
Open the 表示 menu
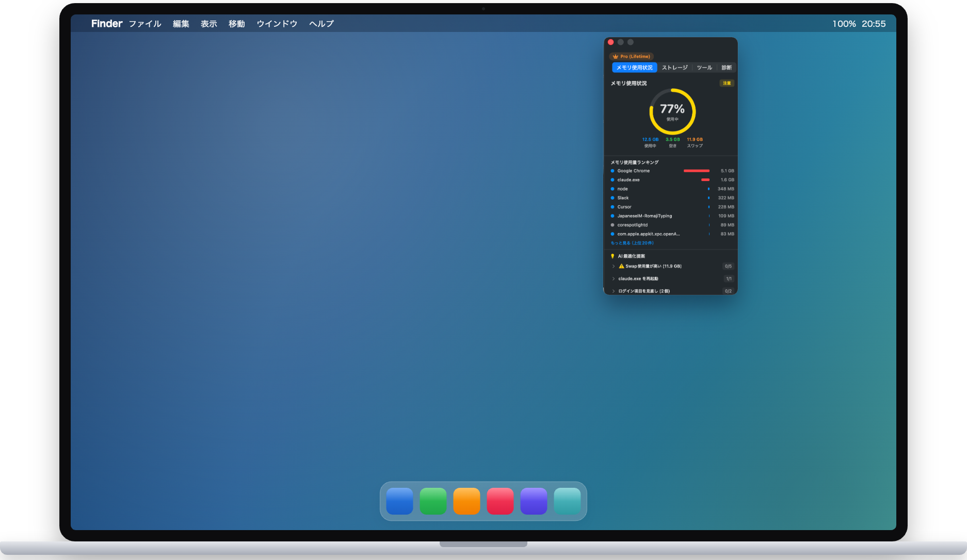[x=209, y=24]
